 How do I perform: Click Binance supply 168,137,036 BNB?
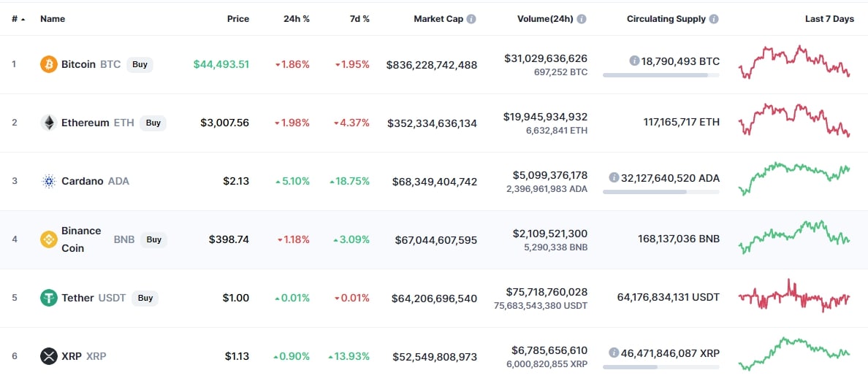[x=679, y=239]
